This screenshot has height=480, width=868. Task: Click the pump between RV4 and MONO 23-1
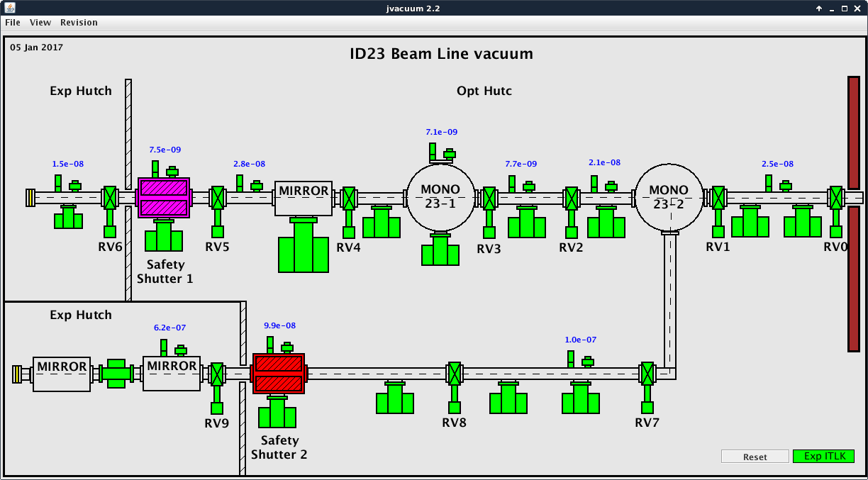pyautogui.click(x=382, y=222)
